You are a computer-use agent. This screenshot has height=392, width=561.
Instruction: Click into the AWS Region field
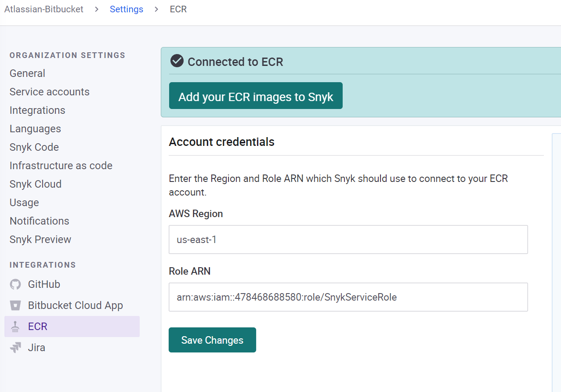348,240
